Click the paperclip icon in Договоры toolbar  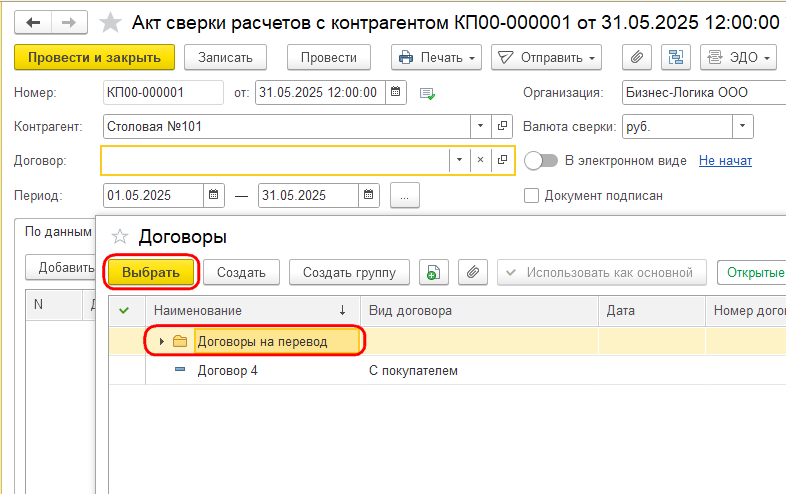pyautogui.click(x=473, y=272)
